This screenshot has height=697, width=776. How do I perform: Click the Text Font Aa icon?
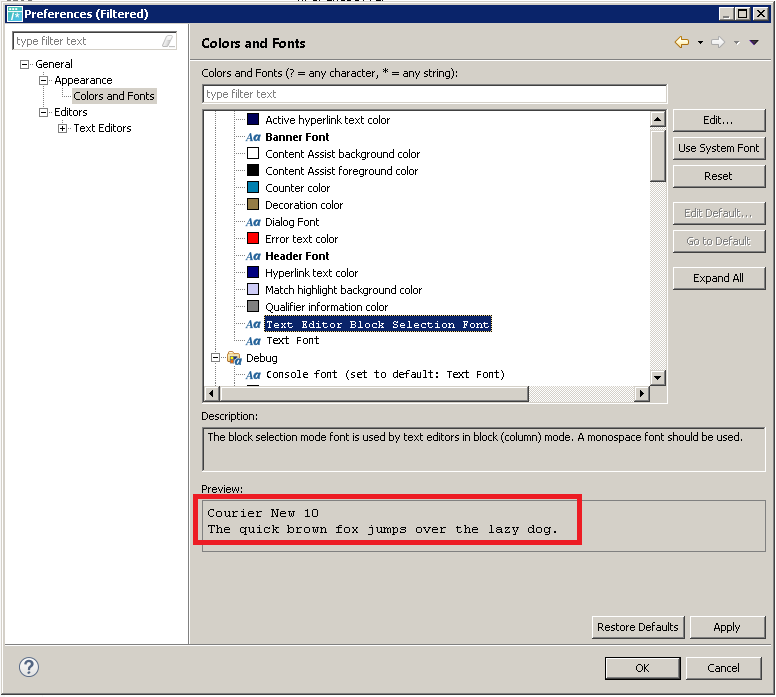(x=253, y=341)
